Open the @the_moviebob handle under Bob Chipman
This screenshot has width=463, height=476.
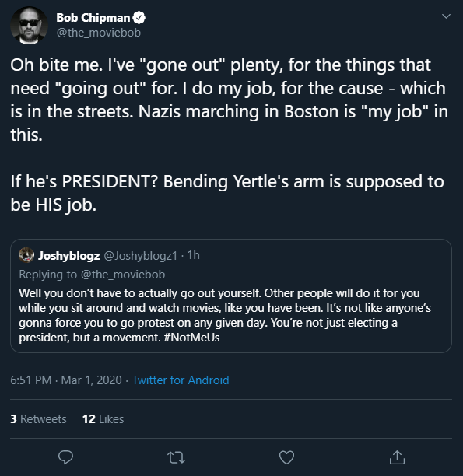pyautogui.click(x=98, y=33)
